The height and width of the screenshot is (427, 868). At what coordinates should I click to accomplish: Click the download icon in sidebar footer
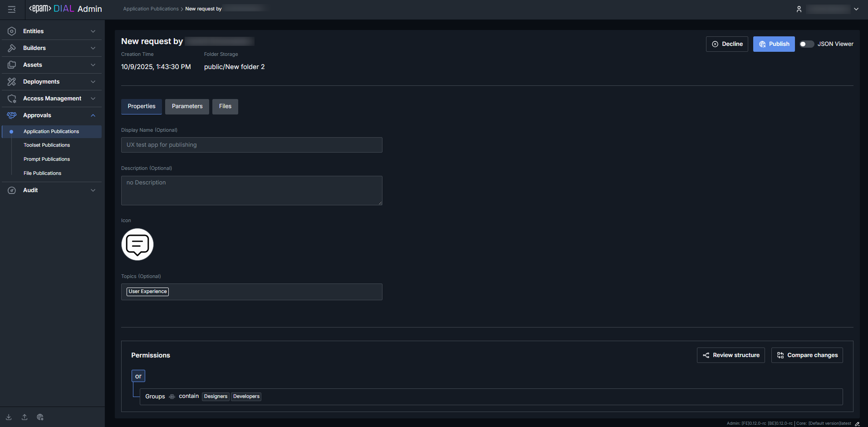pyautogui.click(x=9, y=417)
